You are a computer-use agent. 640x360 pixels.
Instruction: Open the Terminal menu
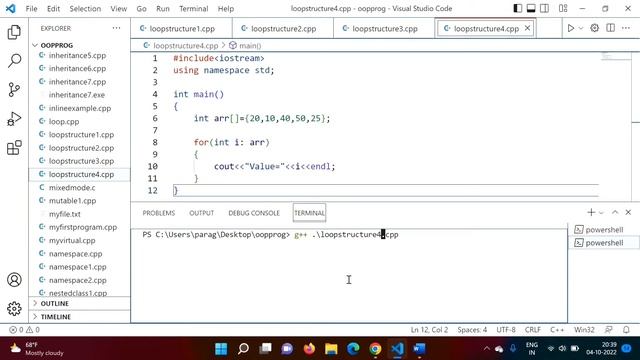[x=194, y=9]
